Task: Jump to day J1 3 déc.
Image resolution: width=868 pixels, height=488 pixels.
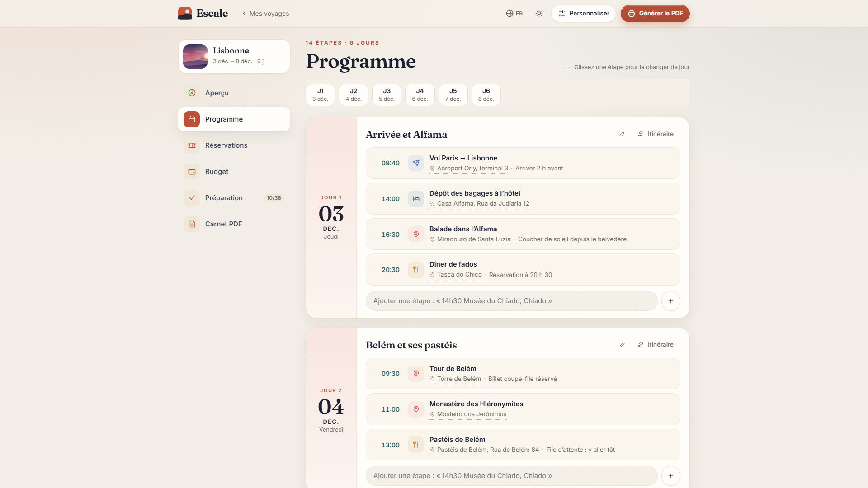Action: 320,95
